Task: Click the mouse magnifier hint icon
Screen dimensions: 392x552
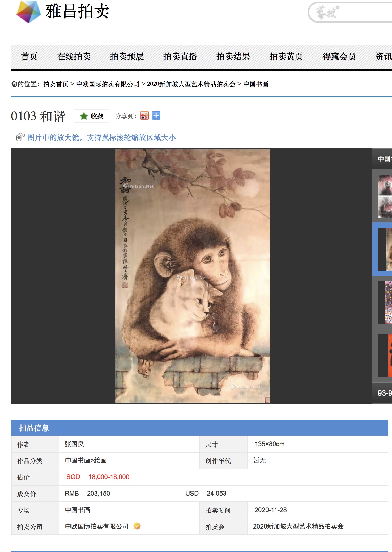Action: [20, 137]
